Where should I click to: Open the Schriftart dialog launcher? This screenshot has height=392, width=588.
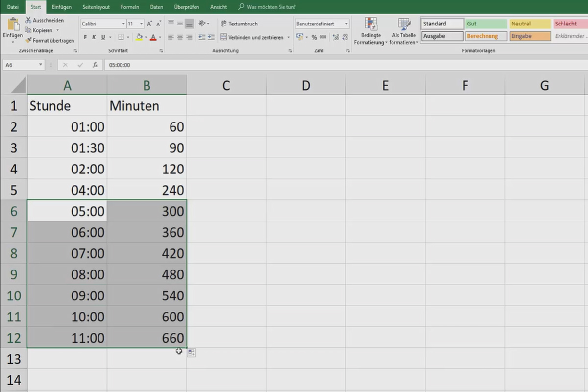pos(161,51)
